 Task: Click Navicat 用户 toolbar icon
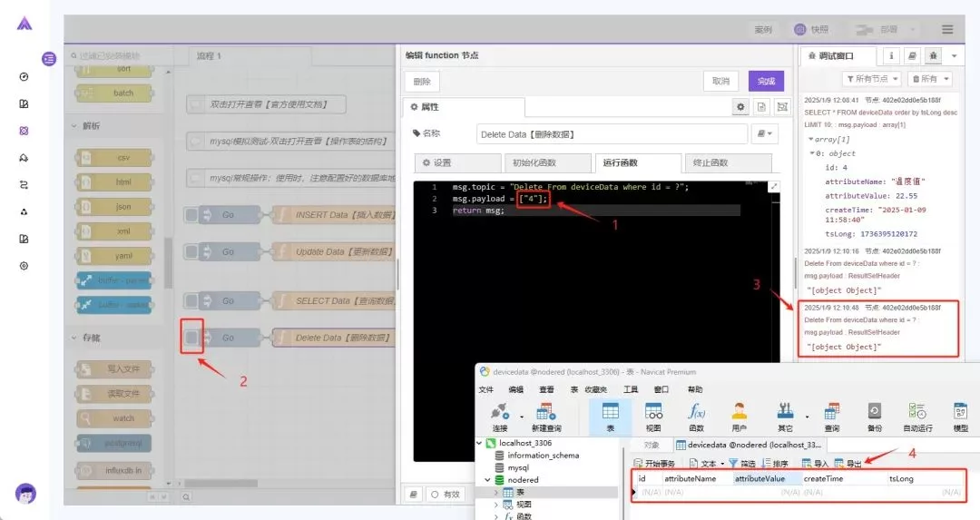pyautogui.click(x=739, y=414)
